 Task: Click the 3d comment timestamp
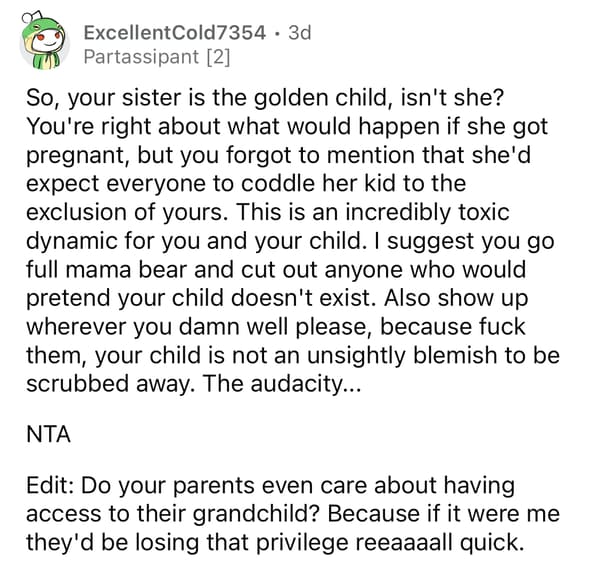tap(300, 32)
